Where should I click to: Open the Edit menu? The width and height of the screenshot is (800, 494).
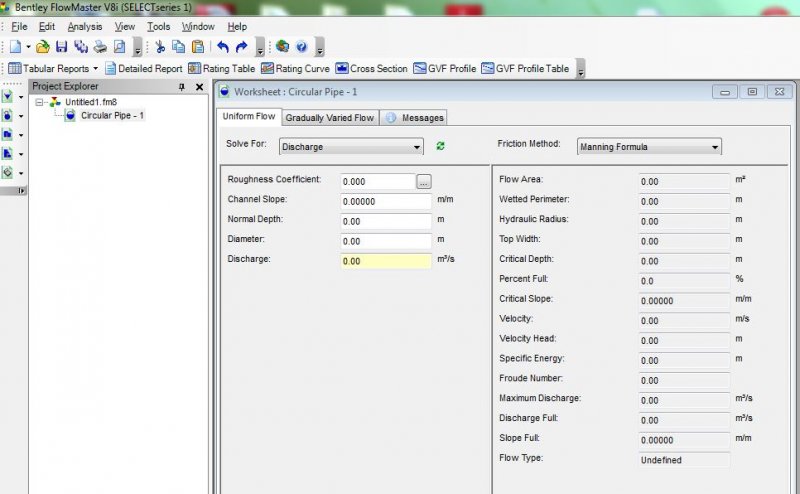pyautogui.click(x=47, y=27)
